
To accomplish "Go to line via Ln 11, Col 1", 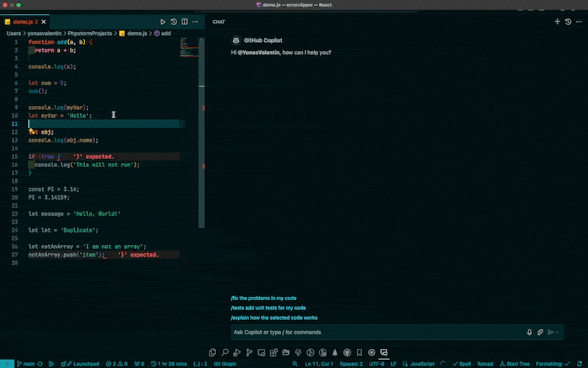I will [x=319, y=364].
